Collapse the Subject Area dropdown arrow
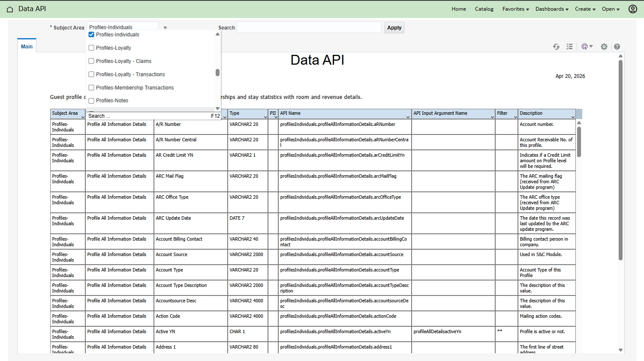This screenshot has height=361, width=644. (165, 28)
